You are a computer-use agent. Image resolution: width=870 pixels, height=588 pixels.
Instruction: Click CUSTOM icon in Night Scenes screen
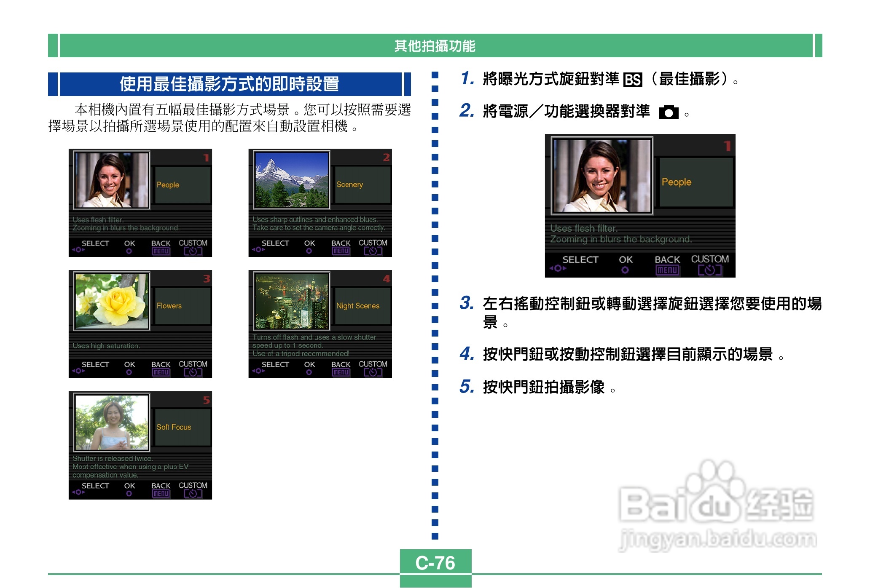coord(373,372)
